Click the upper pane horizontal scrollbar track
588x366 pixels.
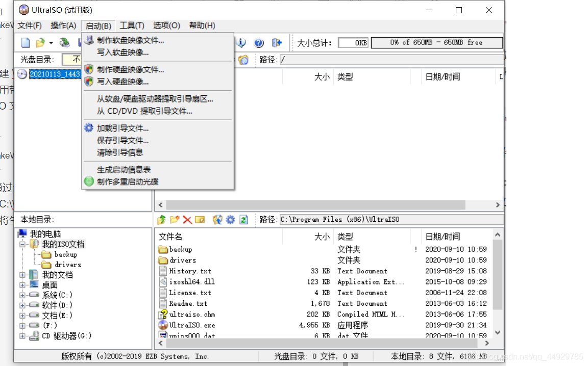click(x=316, y=205)
